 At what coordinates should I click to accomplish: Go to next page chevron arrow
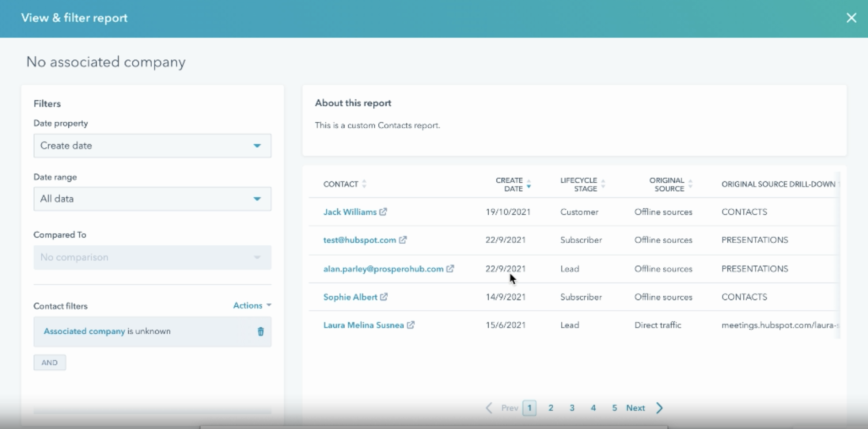[x=660, y=408]
